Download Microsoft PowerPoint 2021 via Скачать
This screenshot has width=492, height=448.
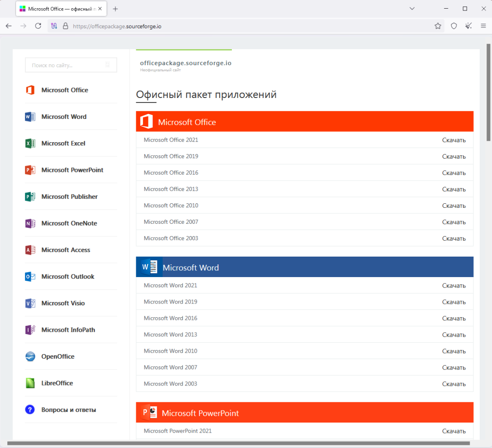[x=454, y=431]
